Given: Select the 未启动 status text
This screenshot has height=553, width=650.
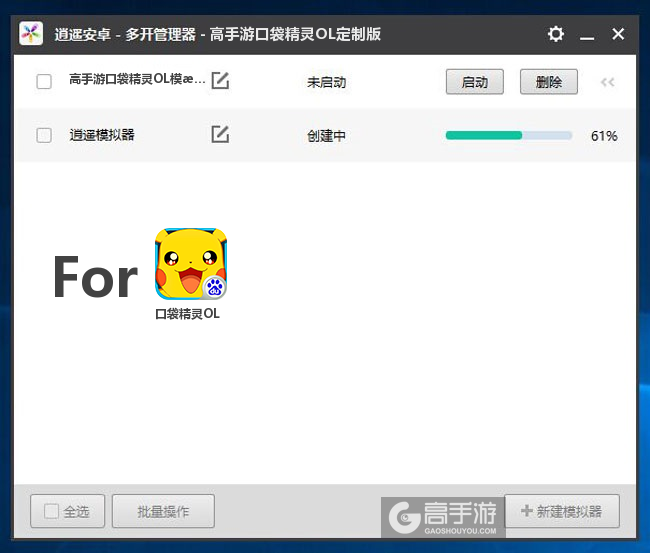Looking at the screenshot, I should pyautogui.click(x=327, y=82).
